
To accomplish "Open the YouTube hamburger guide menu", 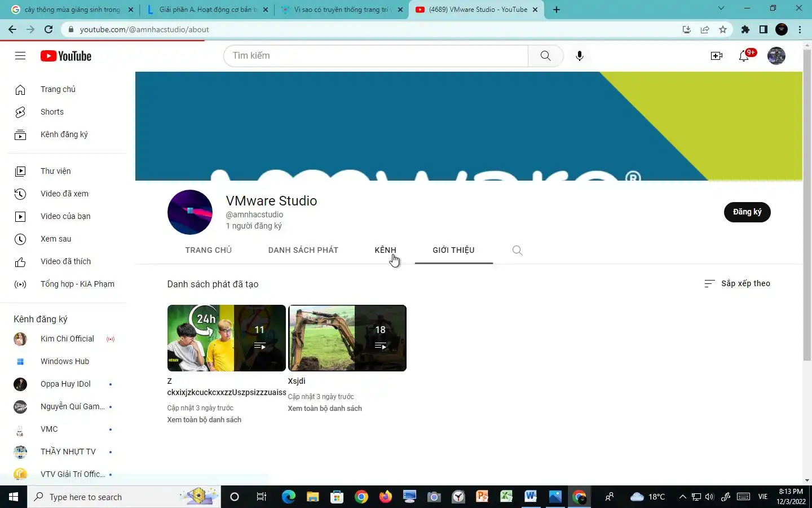I will click(20, 55).
